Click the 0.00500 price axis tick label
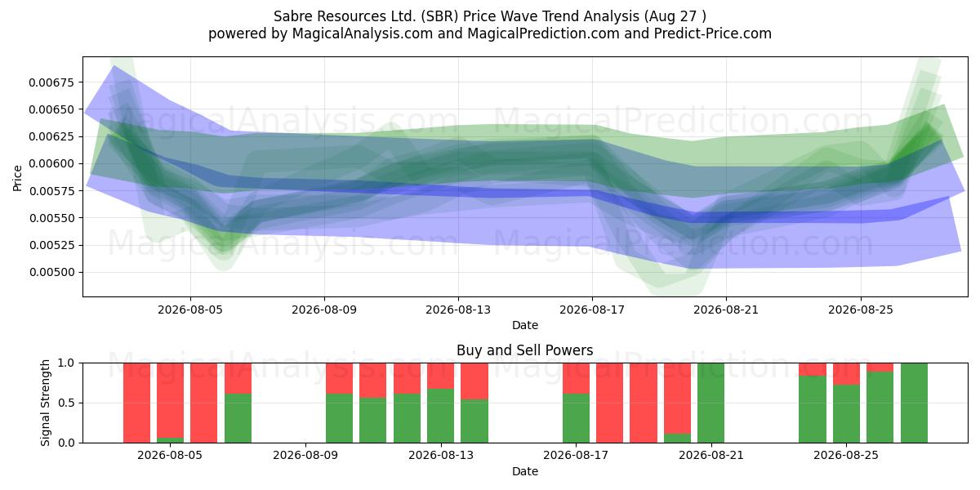Image resolution: width=980 pixels, height=490 pixels. coord(53,272)
